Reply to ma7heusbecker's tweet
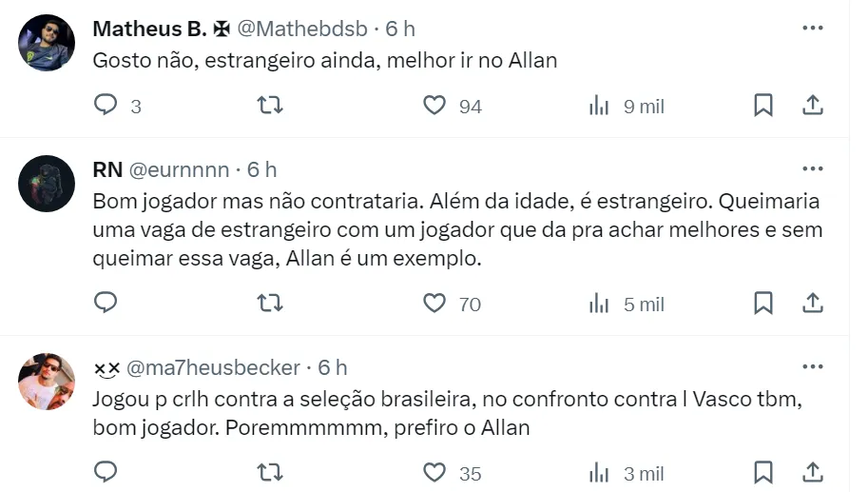 (106, 472)
